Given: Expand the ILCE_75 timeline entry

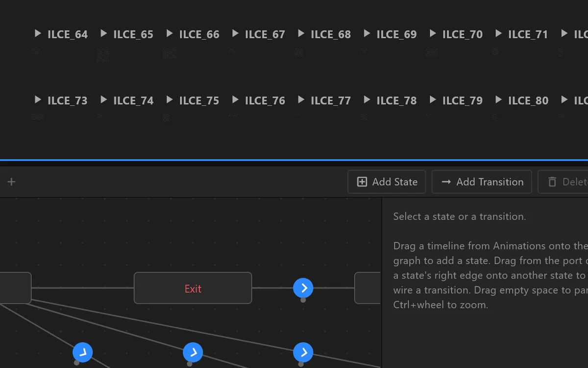Looking at the screenshot, I should coord(170,100).
